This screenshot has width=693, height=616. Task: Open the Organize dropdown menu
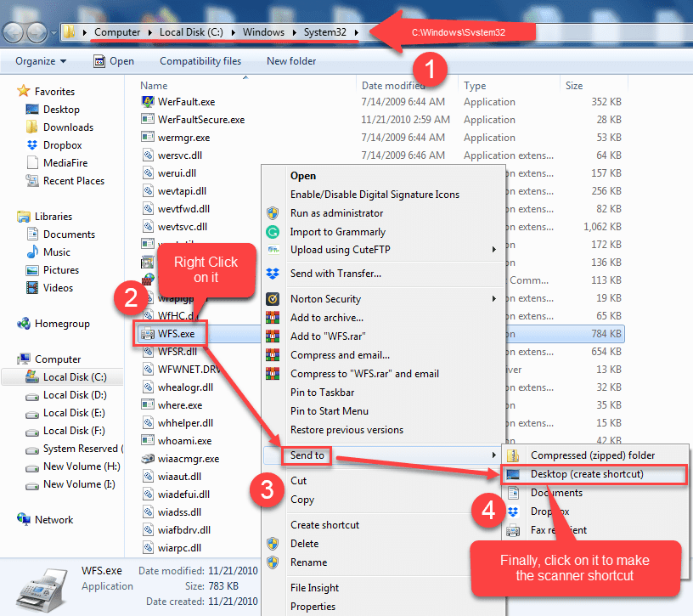pos(39,61)
